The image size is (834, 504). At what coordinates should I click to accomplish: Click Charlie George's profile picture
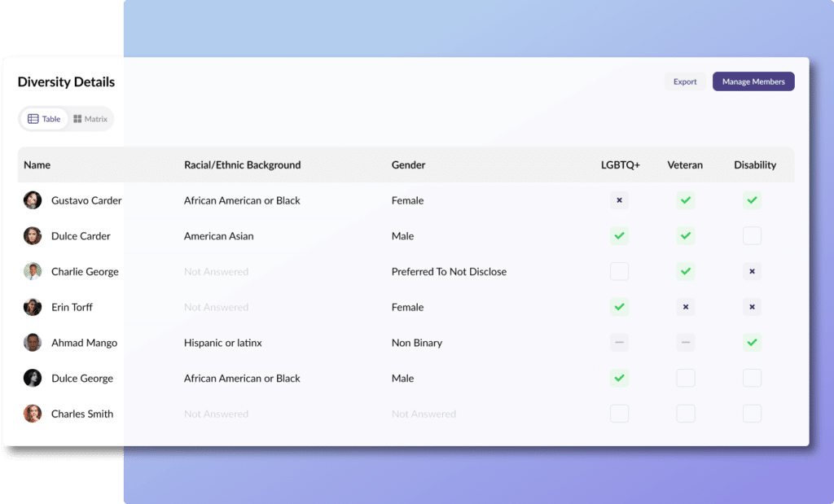pyautogui.click(x=33, y=272)
